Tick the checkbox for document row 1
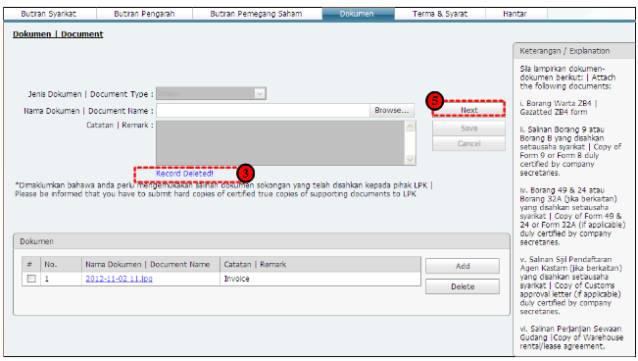Screen dimensions: 638x361 coord(31,279)
